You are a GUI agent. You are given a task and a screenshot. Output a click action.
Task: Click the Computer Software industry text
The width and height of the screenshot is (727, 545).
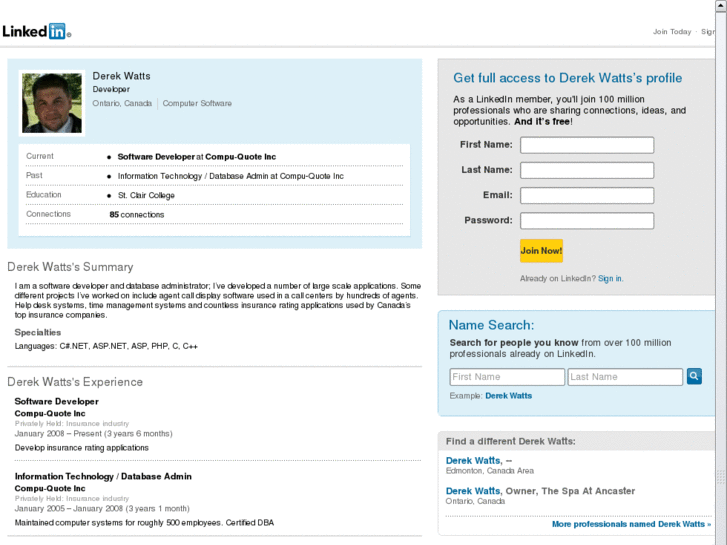(x=197, y=103)
